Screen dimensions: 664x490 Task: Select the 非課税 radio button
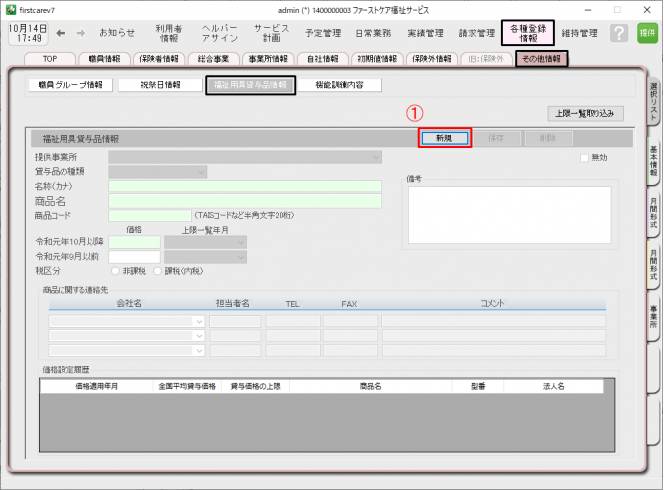(116, 270)
